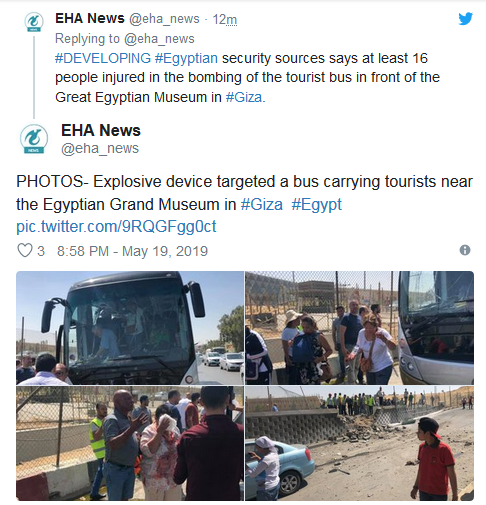Viewport: 486px width, 505px height.
Task: Click the small EHA News avatar in reply
Action: click(34, 22)
